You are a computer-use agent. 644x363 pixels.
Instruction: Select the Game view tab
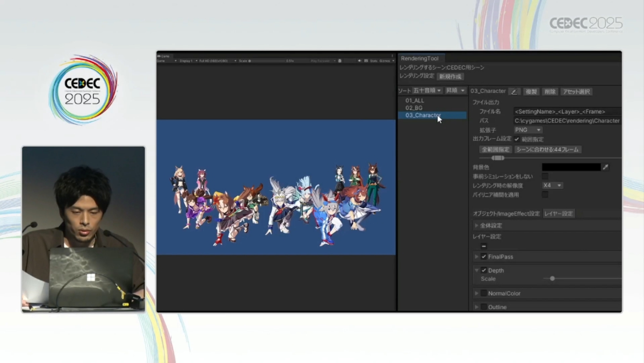tap(164, 56)
